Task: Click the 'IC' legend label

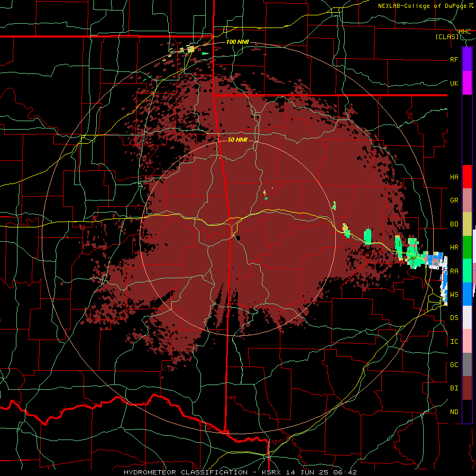Action: pos(454,341)
